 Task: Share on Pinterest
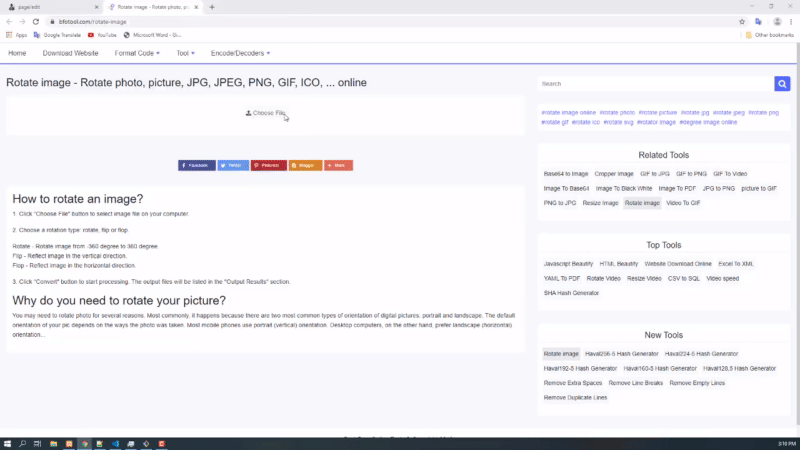[268, 165]
